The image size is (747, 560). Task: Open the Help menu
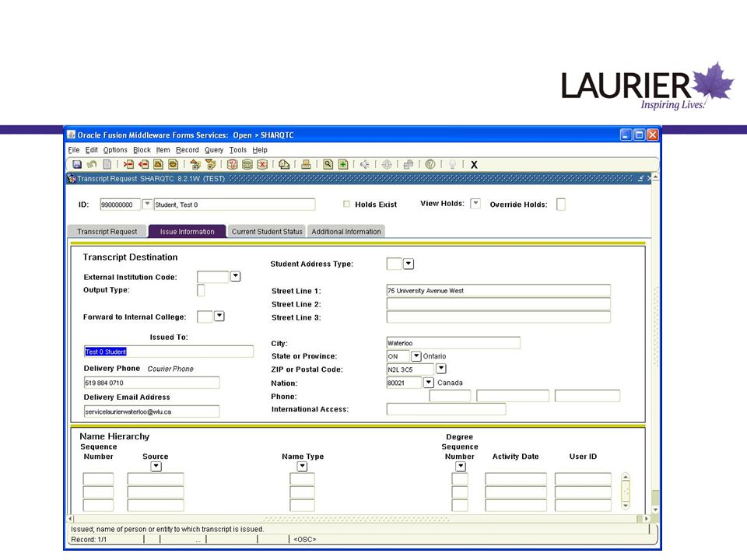point(260,149)
